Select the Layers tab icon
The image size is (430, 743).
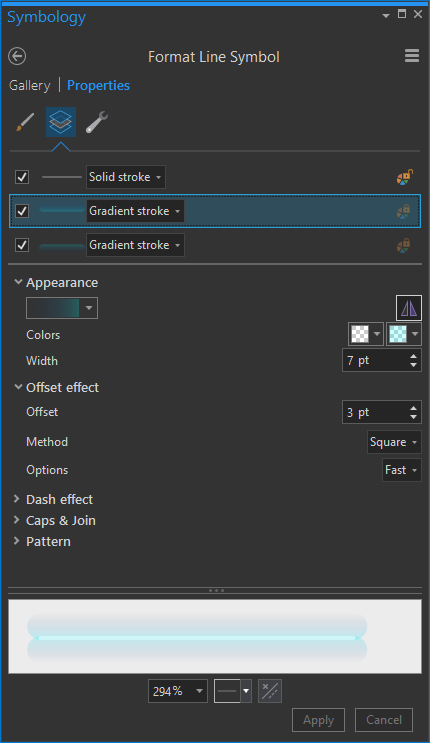coord(61,122)
